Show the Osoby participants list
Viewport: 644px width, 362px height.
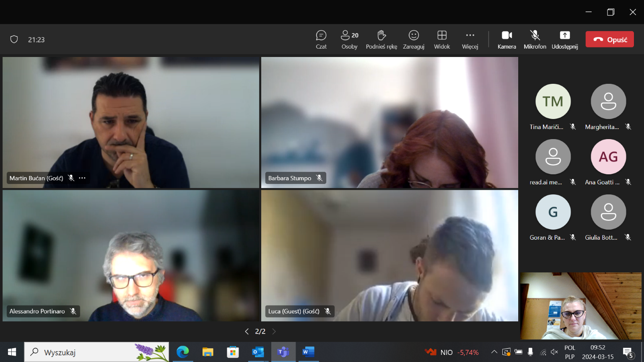pyautogui.click(x=349, y=40)
